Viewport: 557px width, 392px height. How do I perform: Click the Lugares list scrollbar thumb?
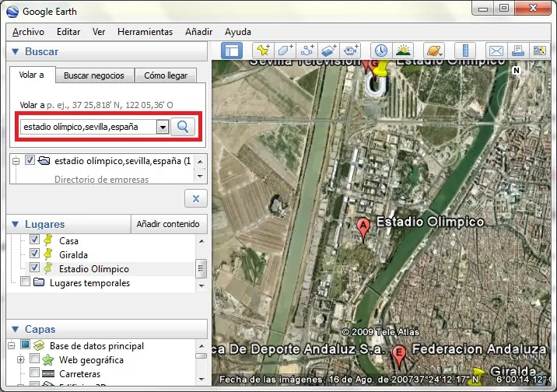[201, 268]
